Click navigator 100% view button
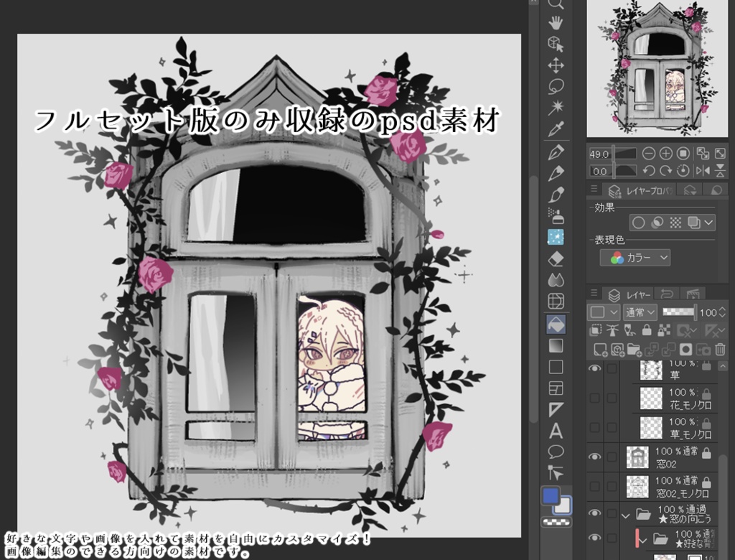This screenshot has height=560, width=735. pos(683,154)
